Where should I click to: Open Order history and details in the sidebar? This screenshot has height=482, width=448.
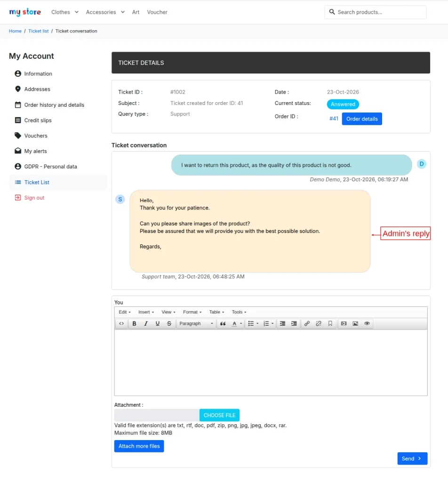(54, 105)
